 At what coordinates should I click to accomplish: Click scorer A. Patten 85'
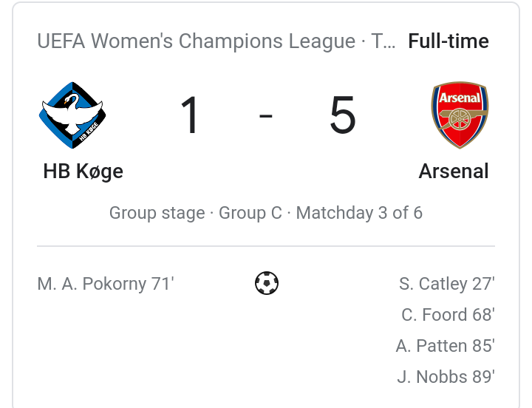446,346
